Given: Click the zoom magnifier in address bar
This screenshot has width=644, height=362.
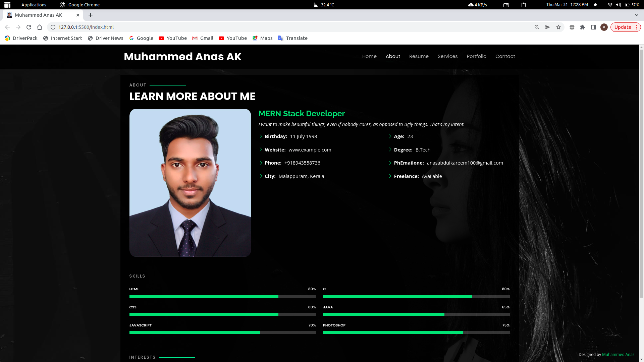Looking at the screenshot, I should tap(537, 27).
